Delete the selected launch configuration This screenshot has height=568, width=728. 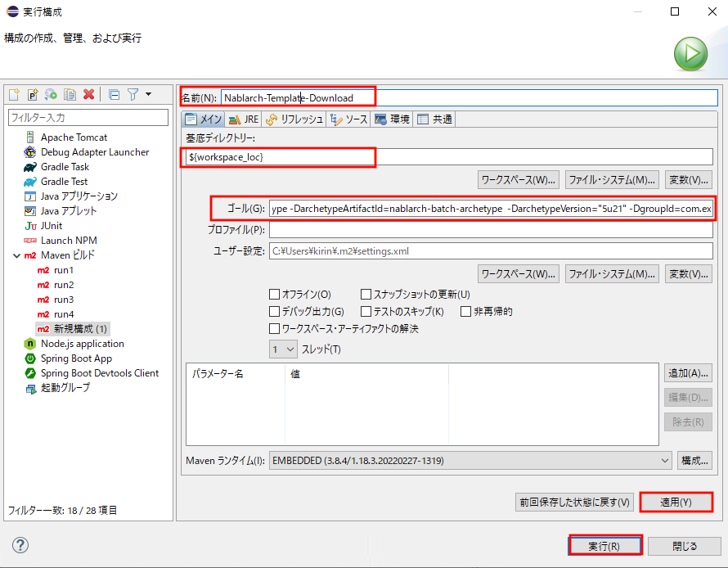(x=90, y=94)
